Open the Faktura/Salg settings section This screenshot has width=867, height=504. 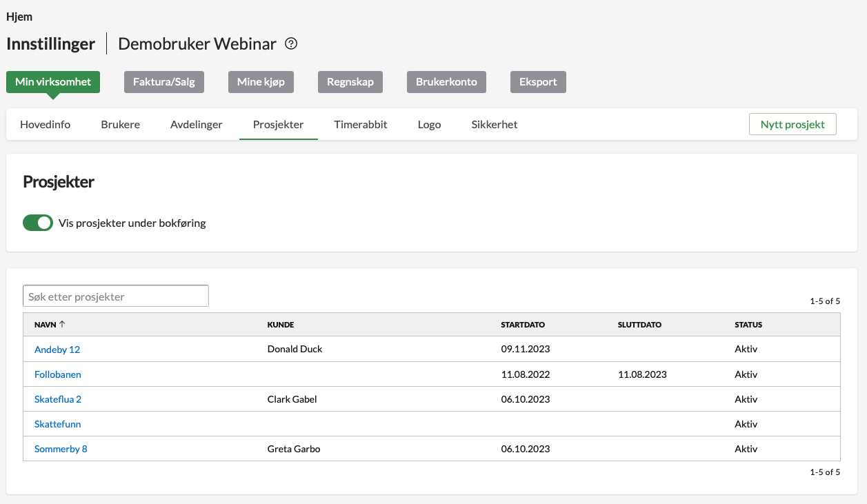point(163,82)
